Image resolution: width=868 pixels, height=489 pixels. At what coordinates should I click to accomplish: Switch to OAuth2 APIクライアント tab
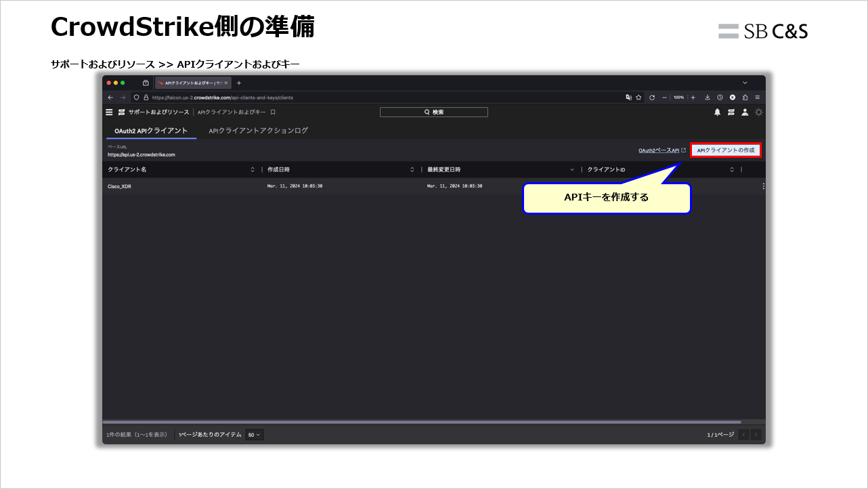(x=151, y=131)
